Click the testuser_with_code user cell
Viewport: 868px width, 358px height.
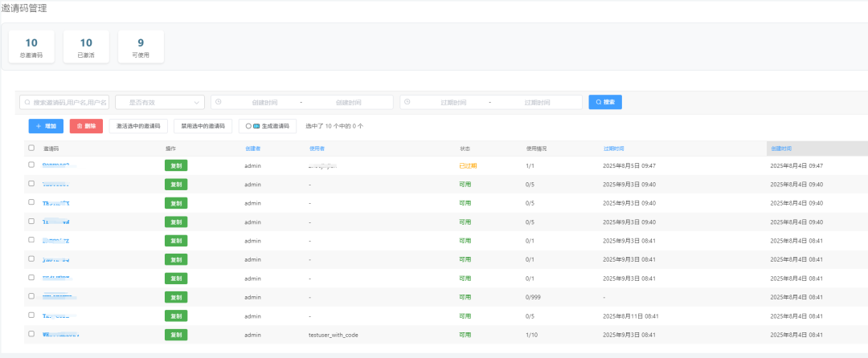(334, 334)
